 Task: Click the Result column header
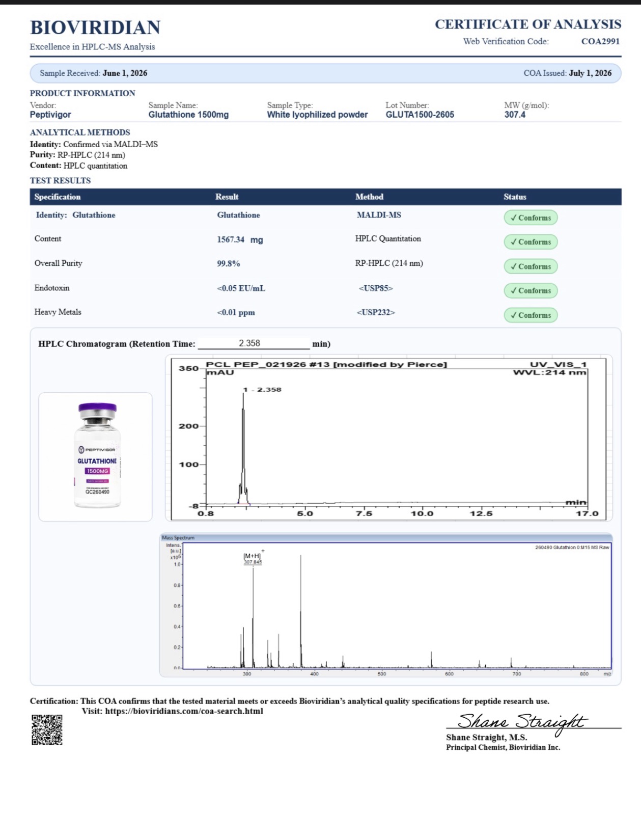[227, 197]
